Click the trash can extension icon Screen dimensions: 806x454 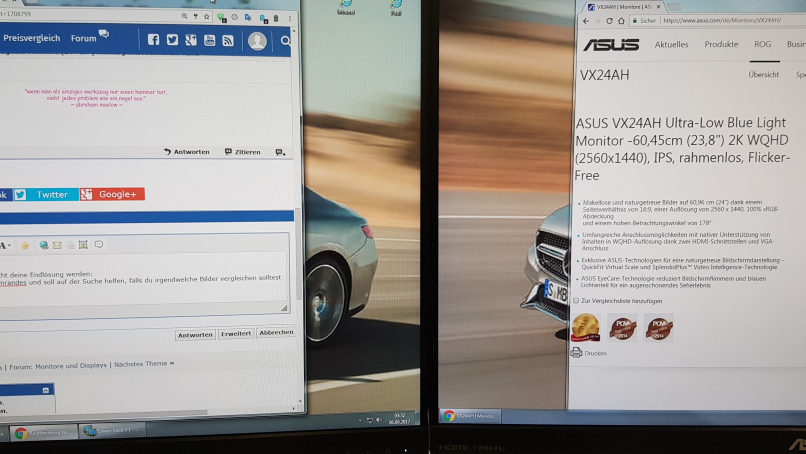pos(276,18)
